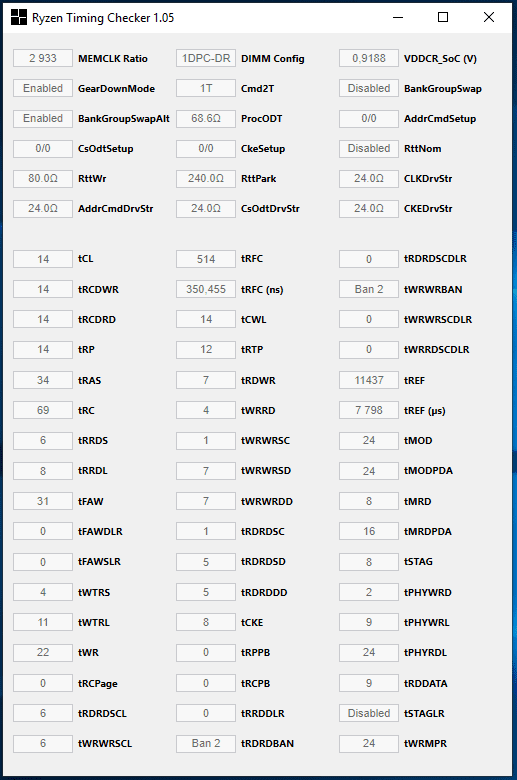Click the tPHYWRD 2 field

369,592
